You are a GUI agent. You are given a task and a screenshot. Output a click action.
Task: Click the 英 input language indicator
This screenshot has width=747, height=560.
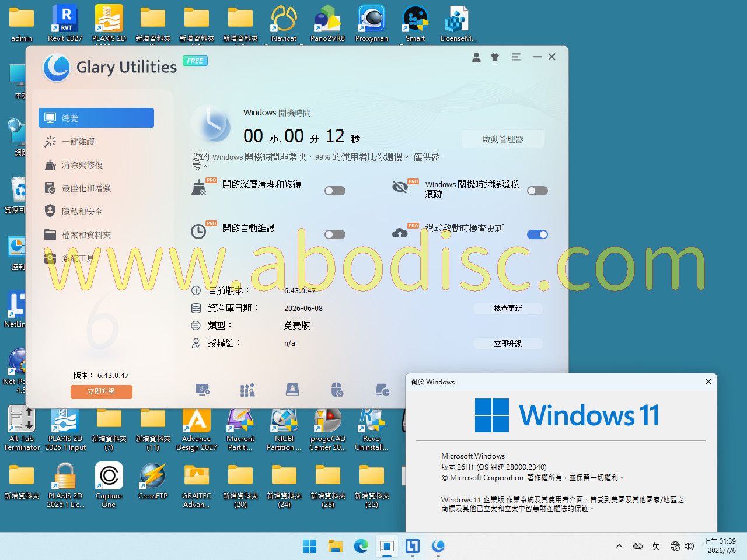point(656,546)
